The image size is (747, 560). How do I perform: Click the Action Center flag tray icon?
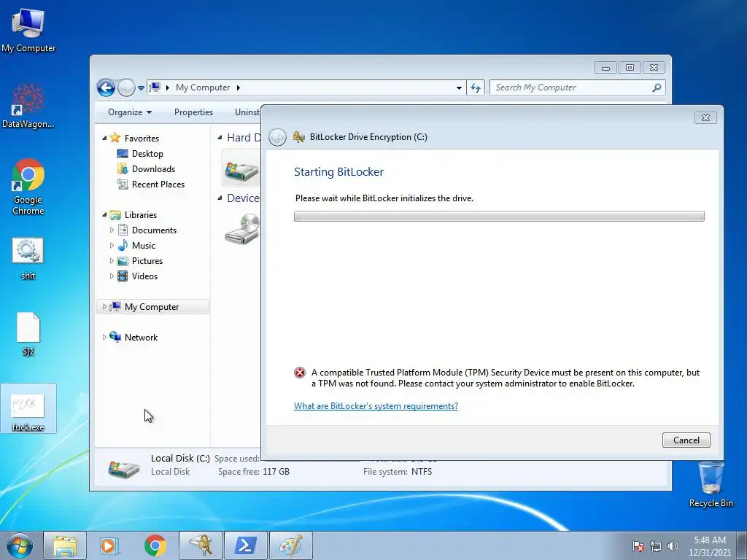click(638, 546)
